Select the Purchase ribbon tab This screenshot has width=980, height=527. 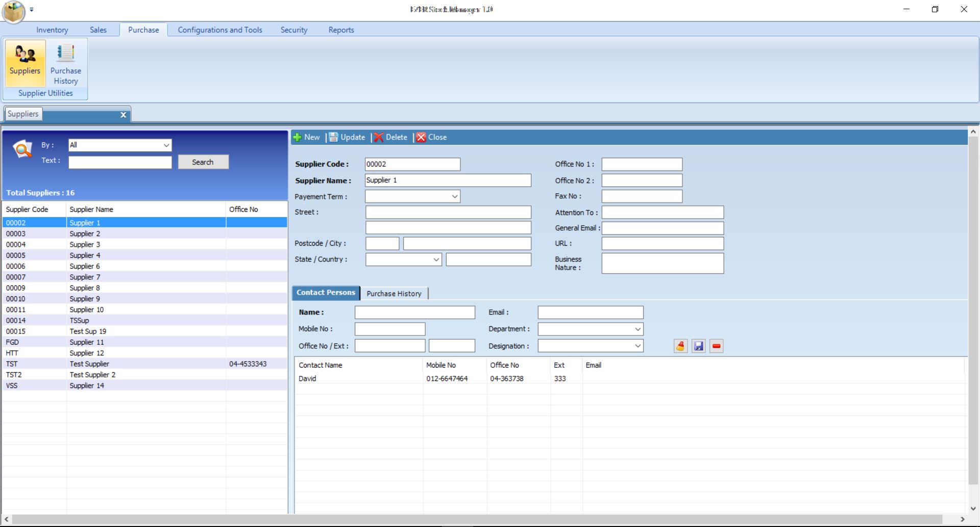coord(143,30)
